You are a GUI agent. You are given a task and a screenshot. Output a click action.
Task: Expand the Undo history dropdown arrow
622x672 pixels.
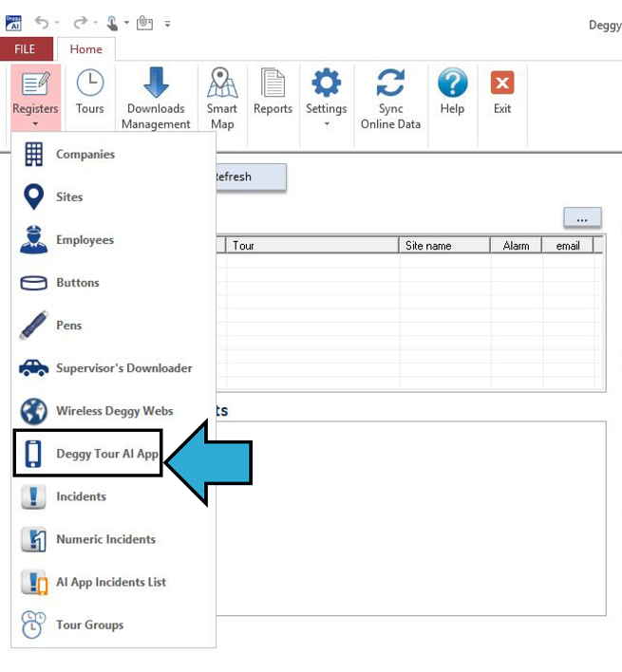[57, 23]
